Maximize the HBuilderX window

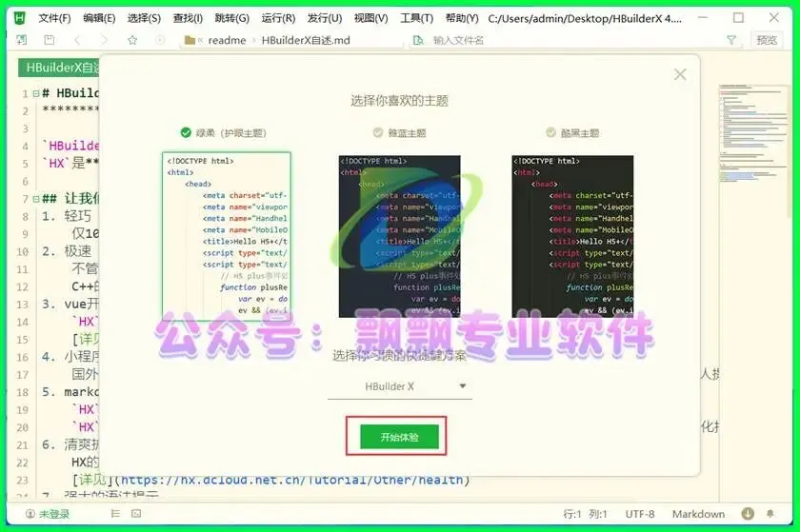[x=738, y=18]
